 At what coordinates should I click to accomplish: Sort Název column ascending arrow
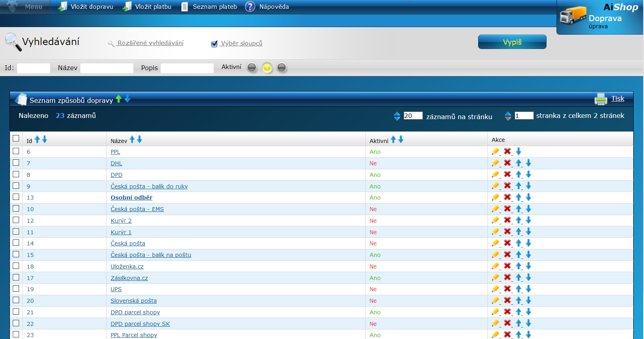[x=132, y=139]
